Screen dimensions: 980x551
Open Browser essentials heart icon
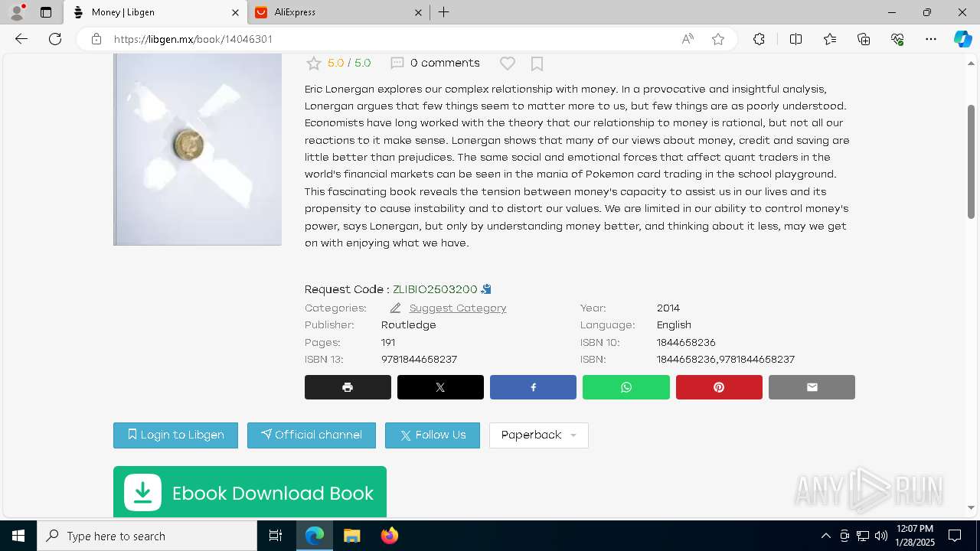[x=897, y=39]
